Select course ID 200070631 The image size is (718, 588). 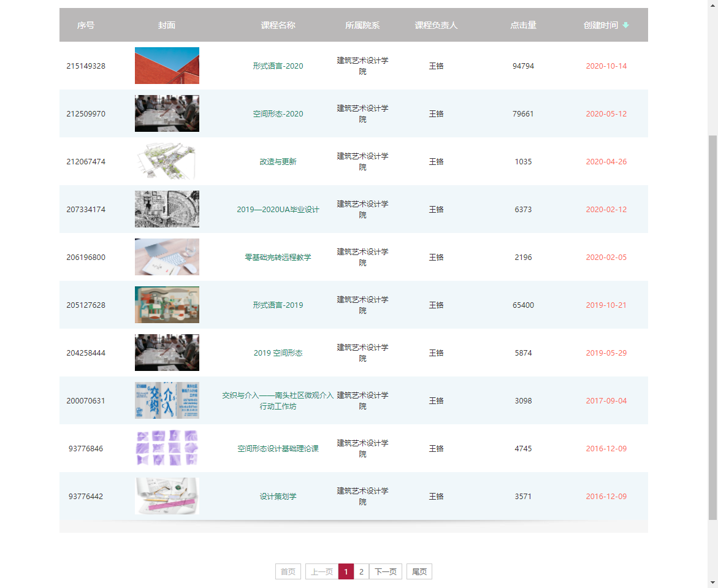click(86, 401)
